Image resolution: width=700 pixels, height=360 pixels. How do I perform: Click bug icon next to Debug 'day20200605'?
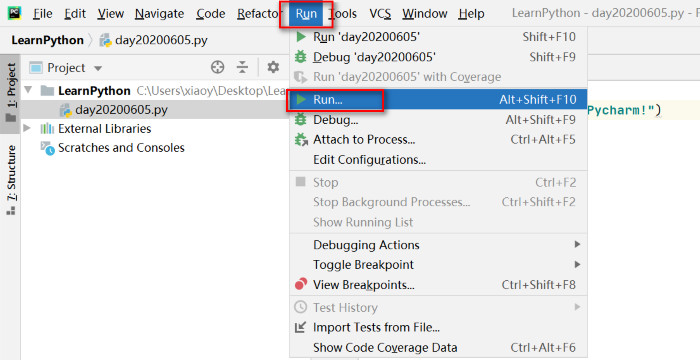pos(301,57)
